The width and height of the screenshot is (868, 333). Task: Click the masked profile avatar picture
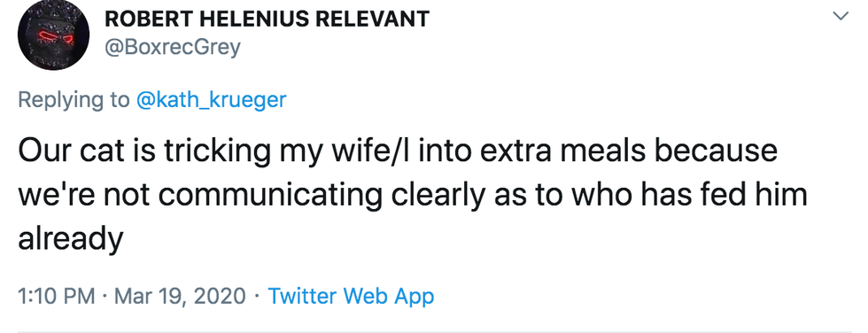tap(54, 35)
